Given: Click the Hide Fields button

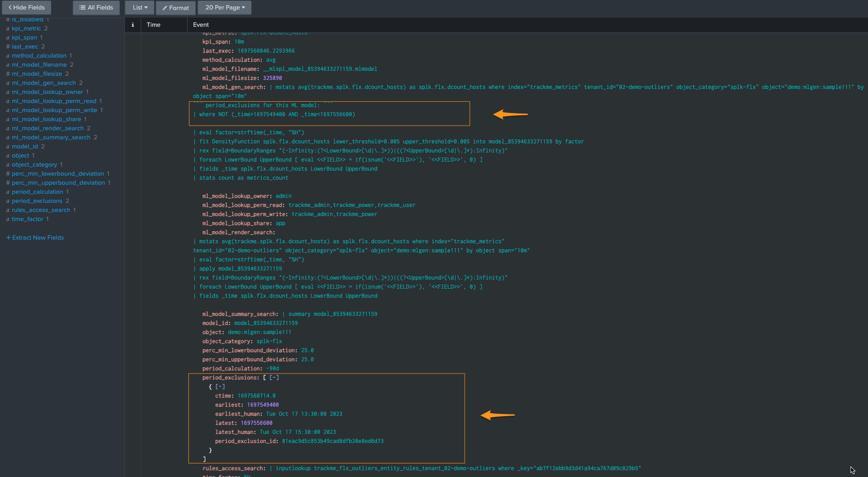Looking at the screenshot, I should tap(26, 7).
